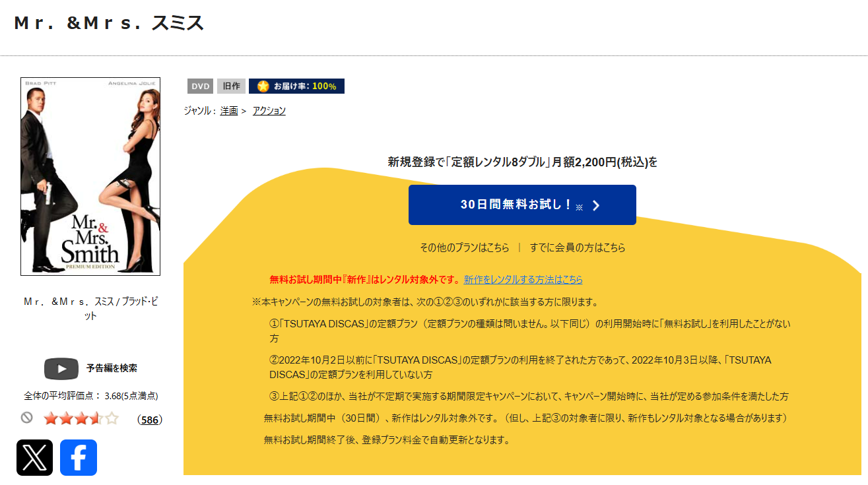
Task: Click the 旧作 badge
Action: [231, 86]
